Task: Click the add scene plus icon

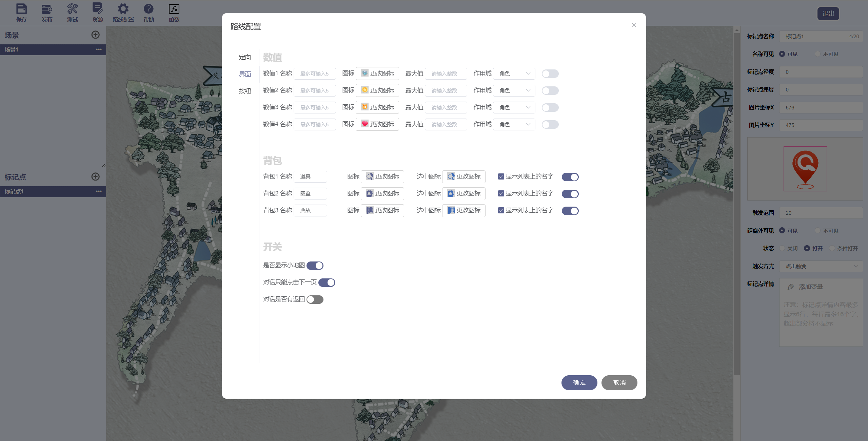Action: 96,35
